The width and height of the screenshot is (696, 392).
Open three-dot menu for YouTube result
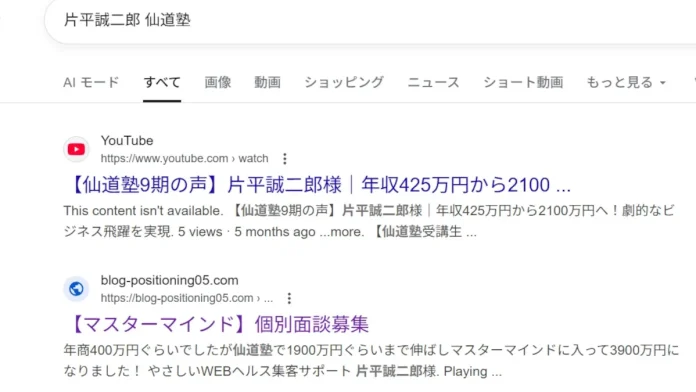tap(285, 158)
